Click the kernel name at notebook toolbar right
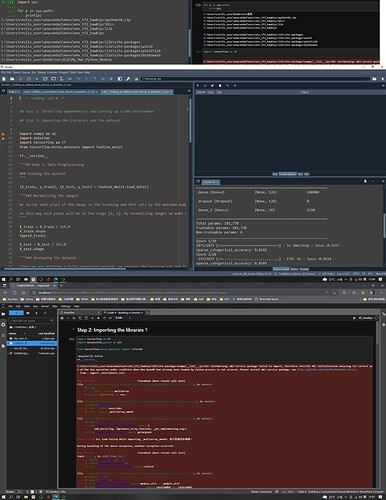386x500 pixels. coord(366,318)
